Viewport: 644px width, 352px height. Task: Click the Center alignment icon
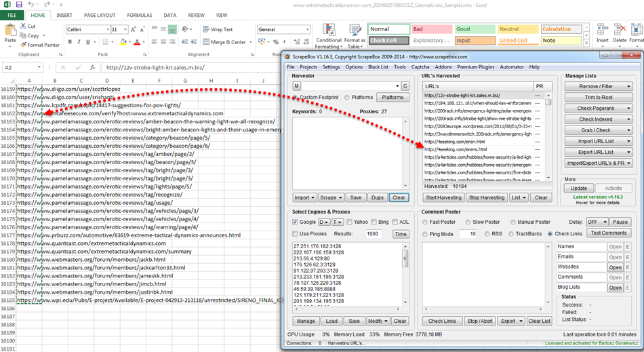[163, 42]
